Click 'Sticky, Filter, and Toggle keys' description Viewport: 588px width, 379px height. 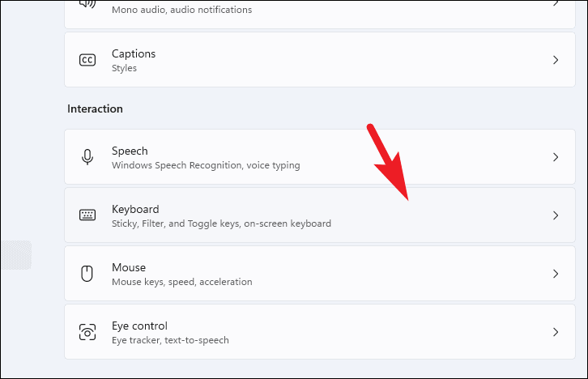pos(221,224)
